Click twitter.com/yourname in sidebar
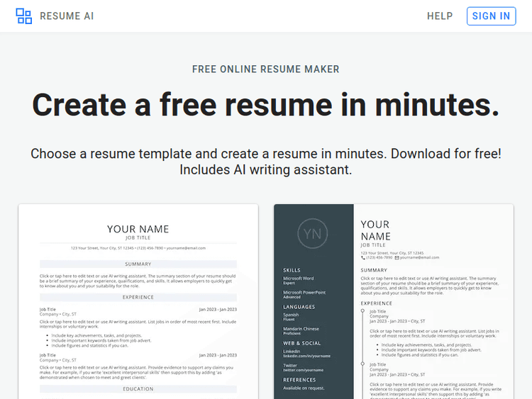532x399 pixels. (304, 370)
